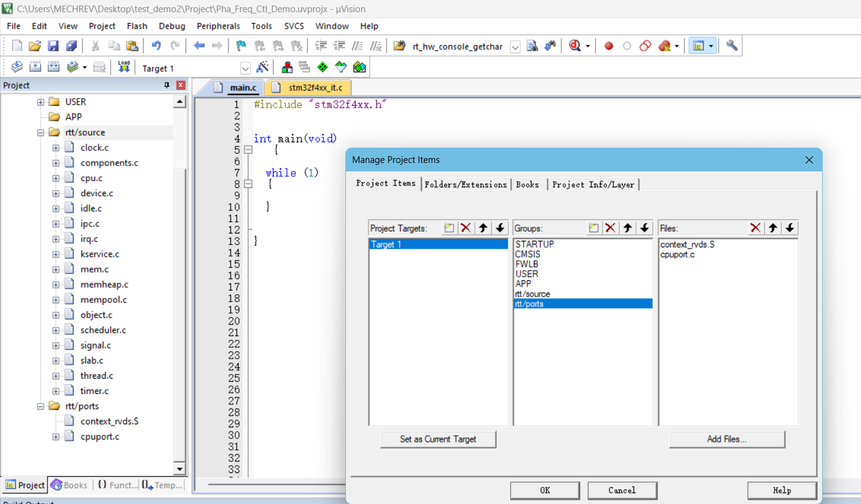Select the USER group in Groups list

527,274
